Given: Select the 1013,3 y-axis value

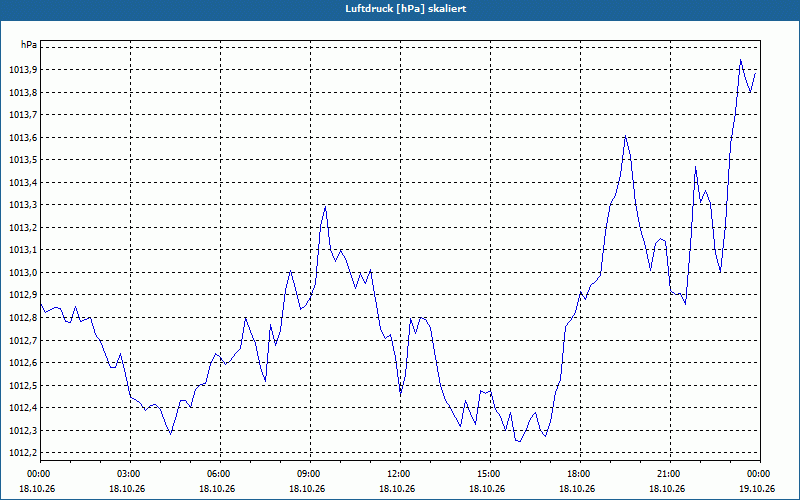Looking at the screenshot, I should (x=23, y=205).
